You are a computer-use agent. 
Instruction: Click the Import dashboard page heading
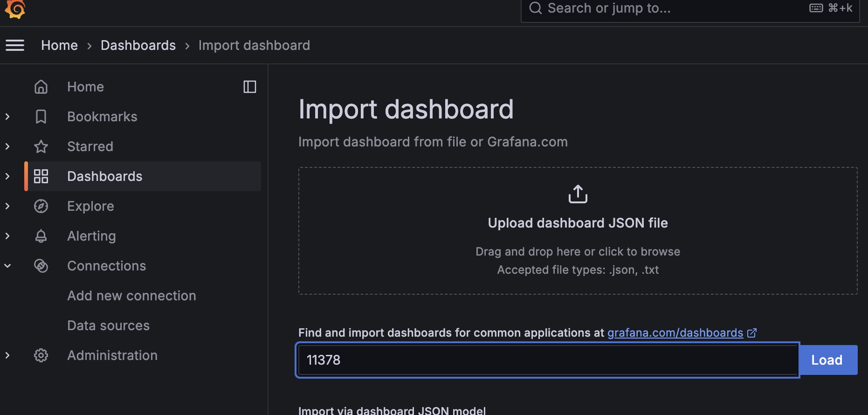[406, 110]
